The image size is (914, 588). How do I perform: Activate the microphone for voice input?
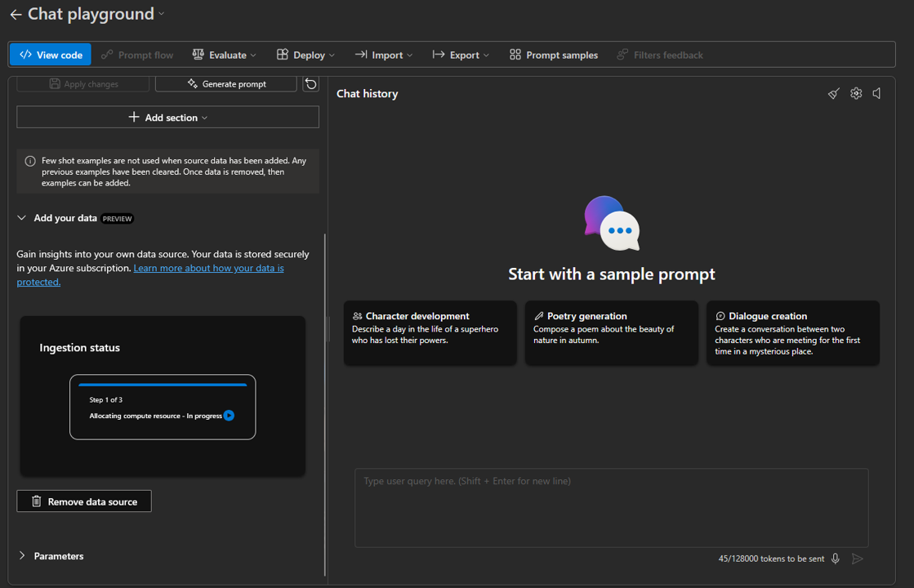tap(835, 559)
